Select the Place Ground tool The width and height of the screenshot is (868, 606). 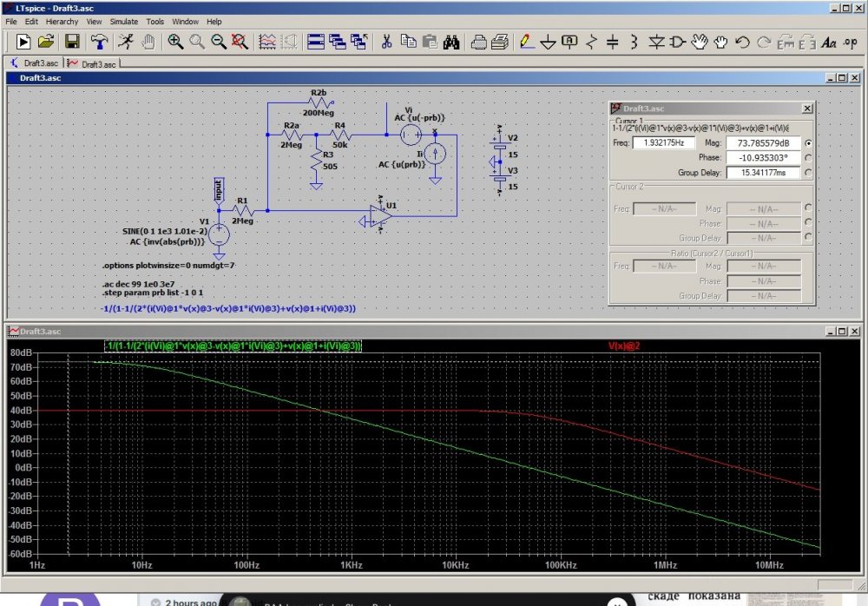(x=548, y=41)
